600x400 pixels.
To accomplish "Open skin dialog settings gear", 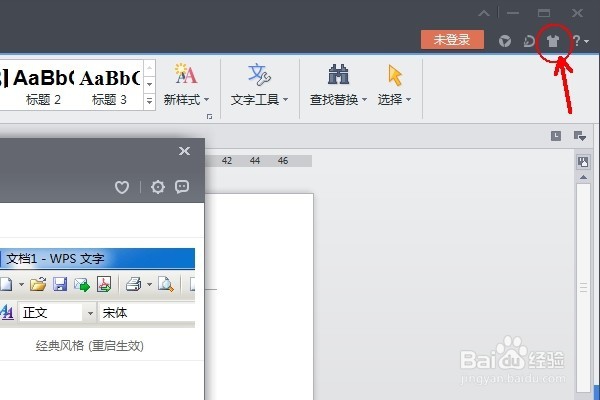I will point(158,187).
